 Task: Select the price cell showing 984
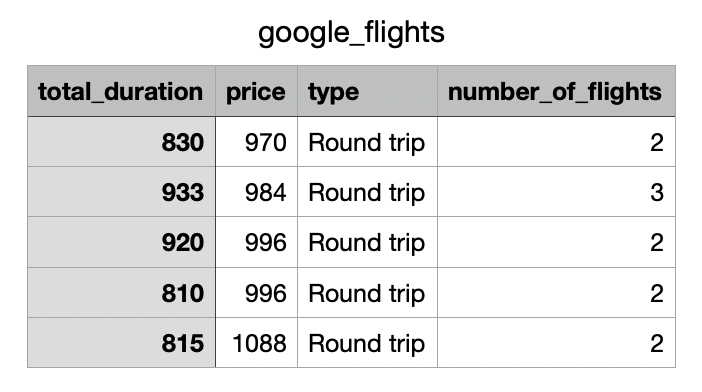(x=256, y=192)
